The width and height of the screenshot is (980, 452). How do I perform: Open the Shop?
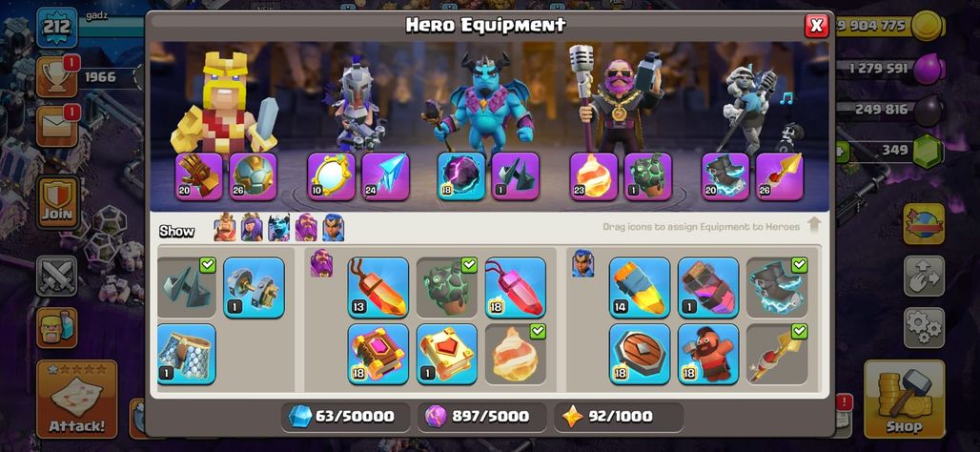click(904, 399)
